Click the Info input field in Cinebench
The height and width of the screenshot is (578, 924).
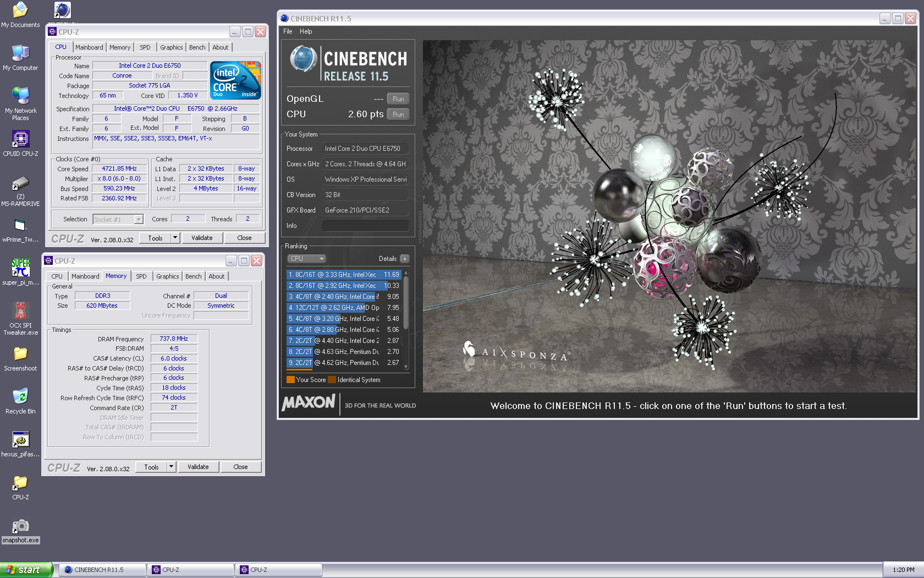(365, 226)
